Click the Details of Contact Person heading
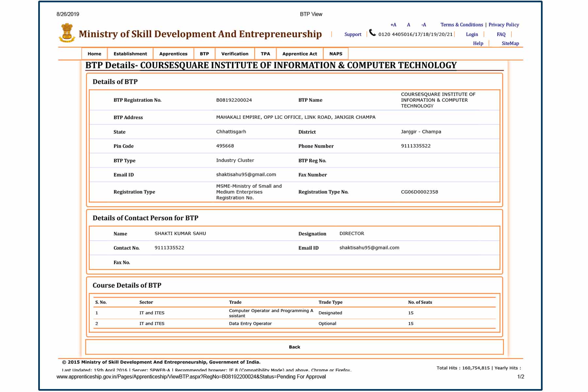 [x=145, y=218]
